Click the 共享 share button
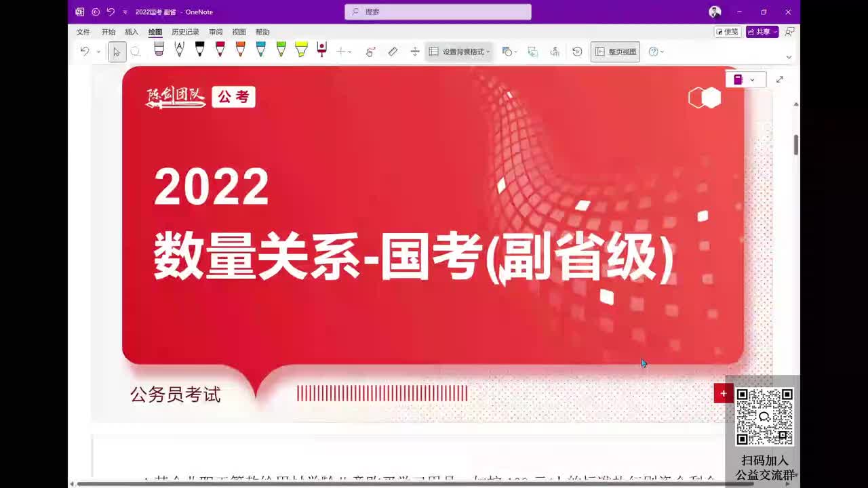This screenshot has width=868, height=488. 762,32
